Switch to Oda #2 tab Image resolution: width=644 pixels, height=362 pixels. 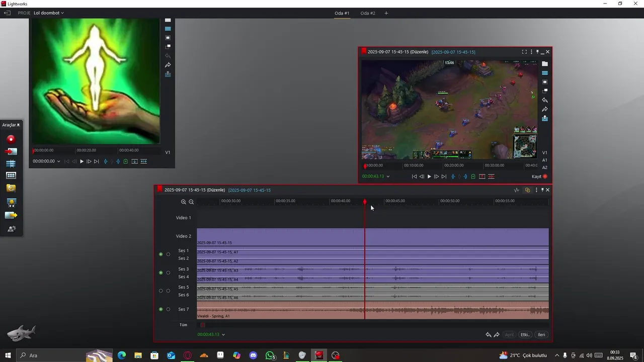point(368,13)
